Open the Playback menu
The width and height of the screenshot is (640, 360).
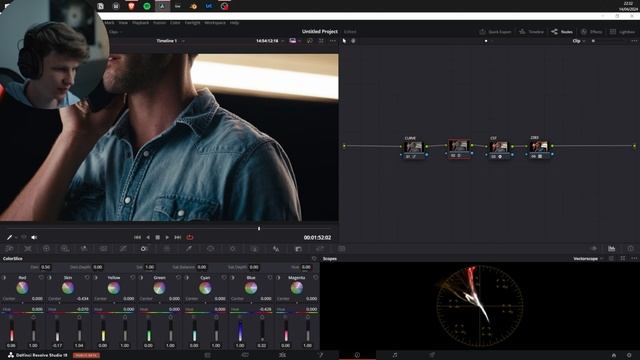(141, 23)
